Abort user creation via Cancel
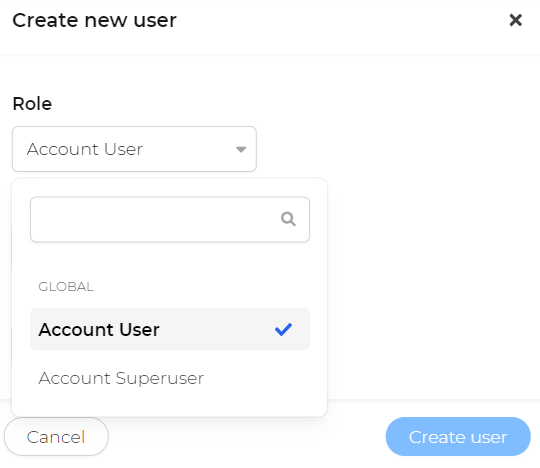The image size is (540, 468). click(56, 437)
